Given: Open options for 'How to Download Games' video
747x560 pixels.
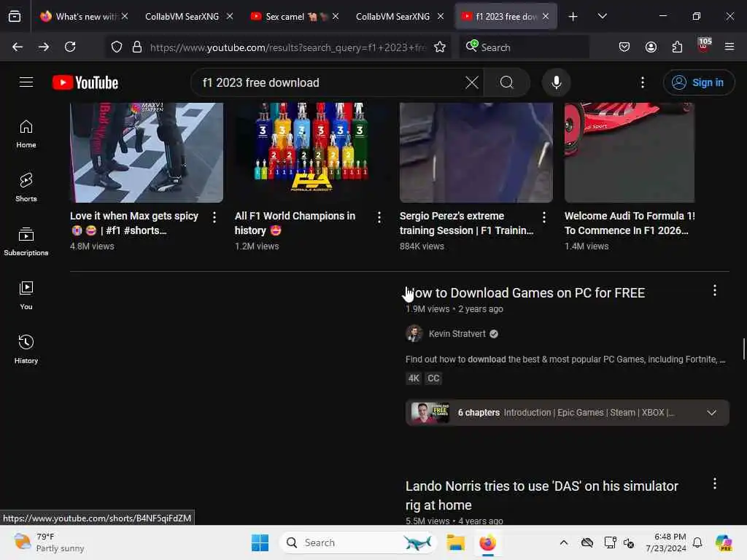Looking at the screenshot, I should point(715,290).
